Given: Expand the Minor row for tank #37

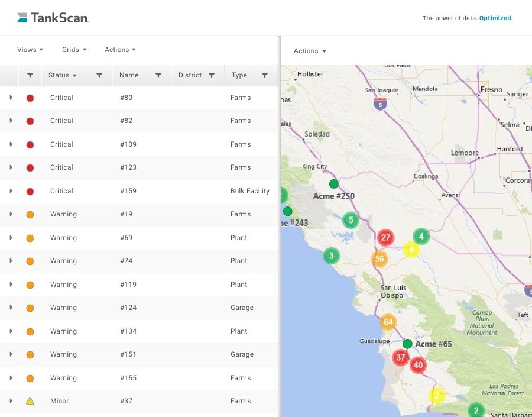Looking at the screenshot, I should [x=11, y=401].
